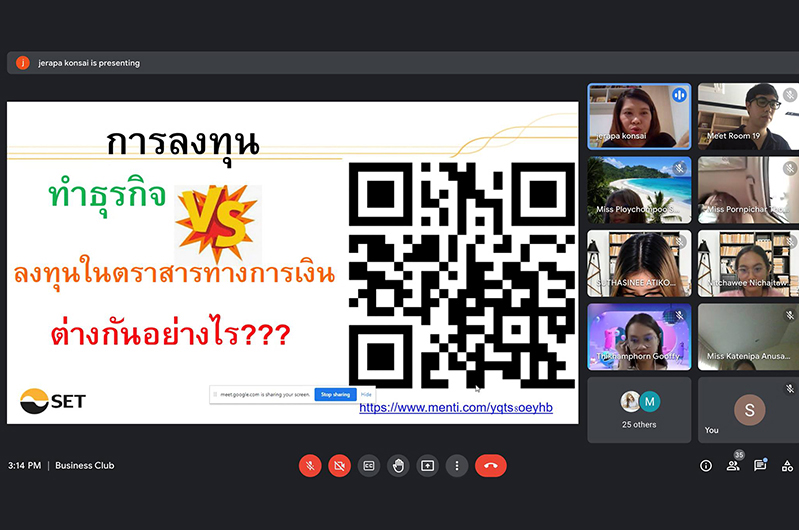Turn on the camera button
Screen dimensions: 799x530
click(x=339, y=466)
